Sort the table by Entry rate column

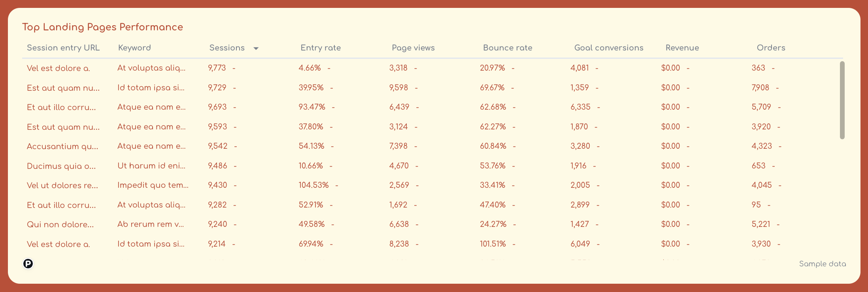[x=320, y=47]
